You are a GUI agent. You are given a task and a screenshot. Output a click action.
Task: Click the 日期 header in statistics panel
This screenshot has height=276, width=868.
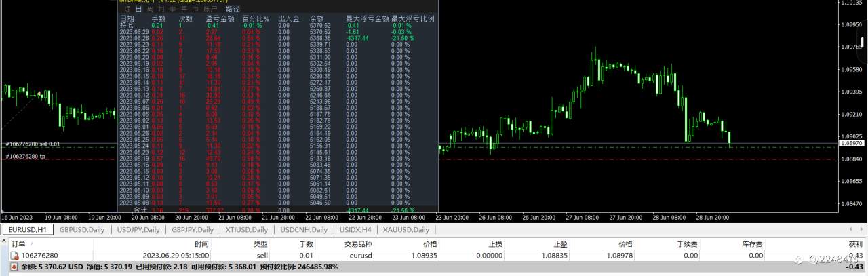127,19
